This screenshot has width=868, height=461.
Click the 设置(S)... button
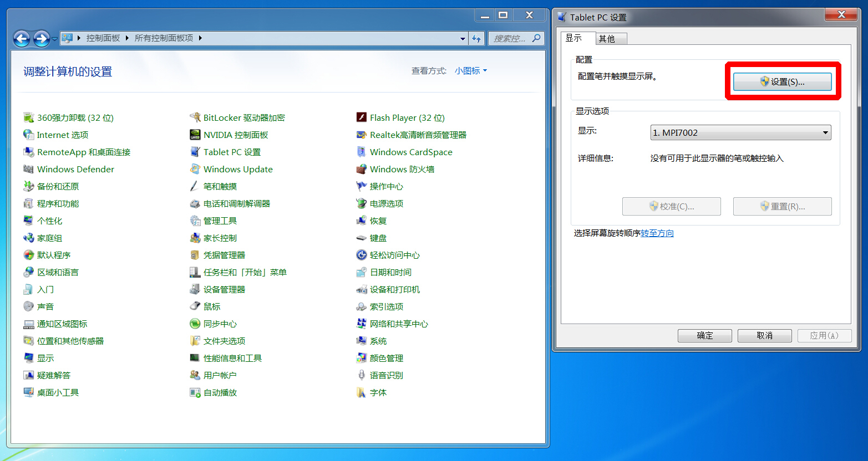(782, 81)
